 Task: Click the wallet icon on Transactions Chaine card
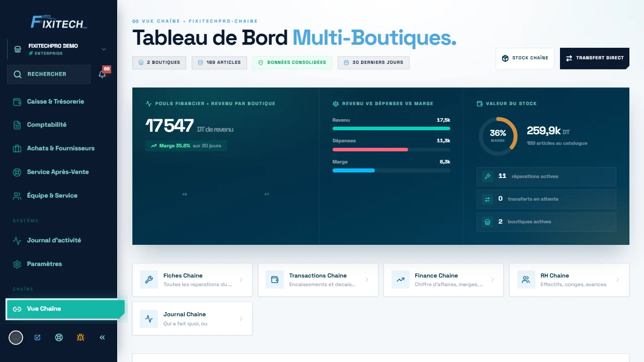[x=275, y=280]
